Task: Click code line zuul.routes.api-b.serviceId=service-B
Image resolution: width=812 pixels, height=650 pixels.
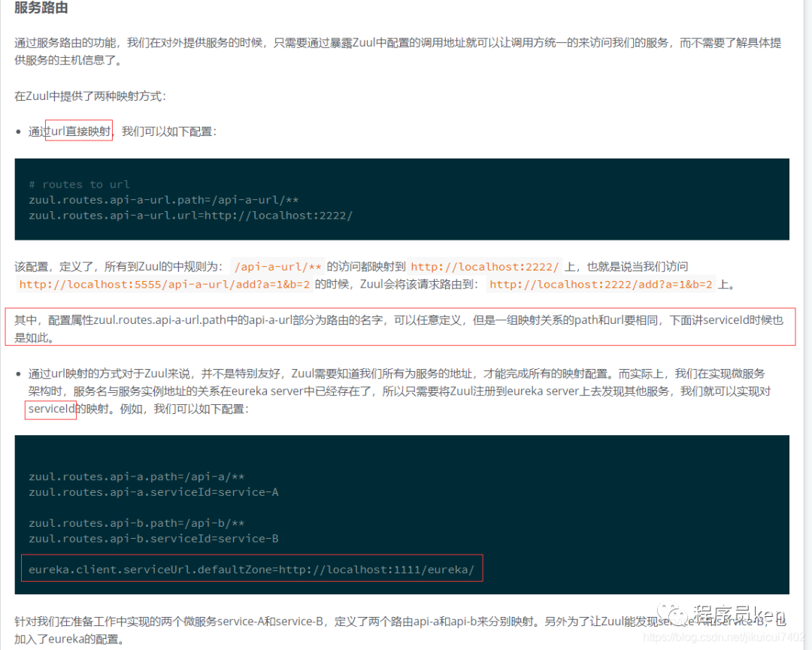Action: click(154, 539)
